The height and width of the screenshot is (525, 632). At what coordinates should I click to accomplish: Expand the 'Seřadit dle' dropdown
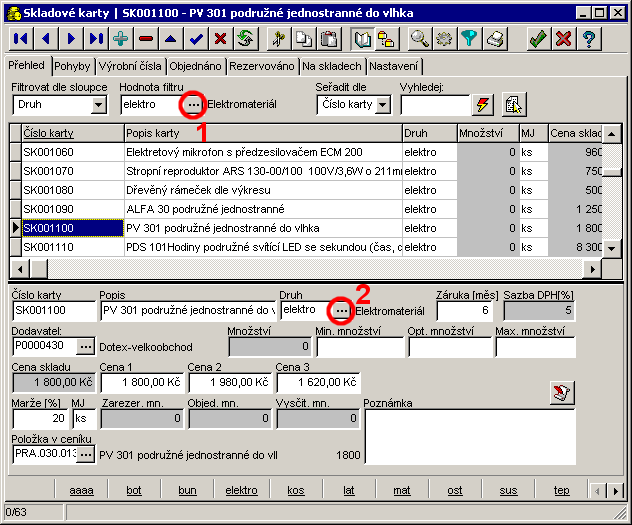(382, 104)
